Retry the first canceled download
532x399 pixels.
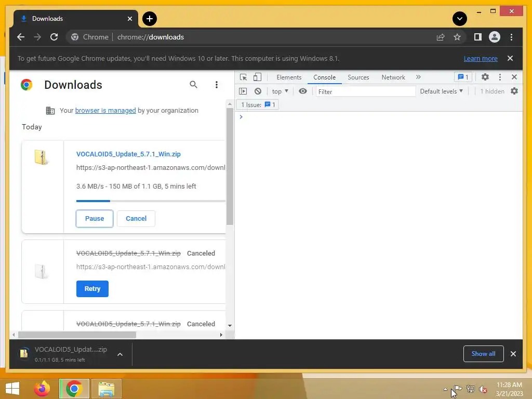click(x=92, y=289)
